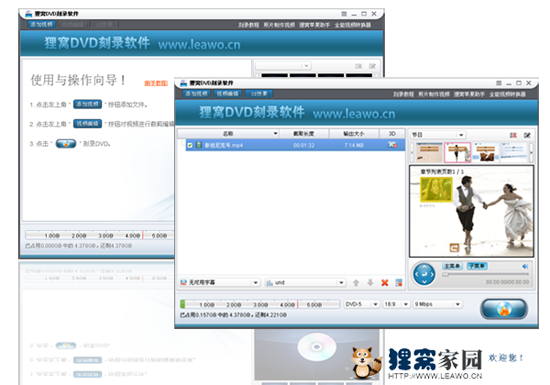
Task: Click 添加视频 button in front window
Action: click(196, 94)
